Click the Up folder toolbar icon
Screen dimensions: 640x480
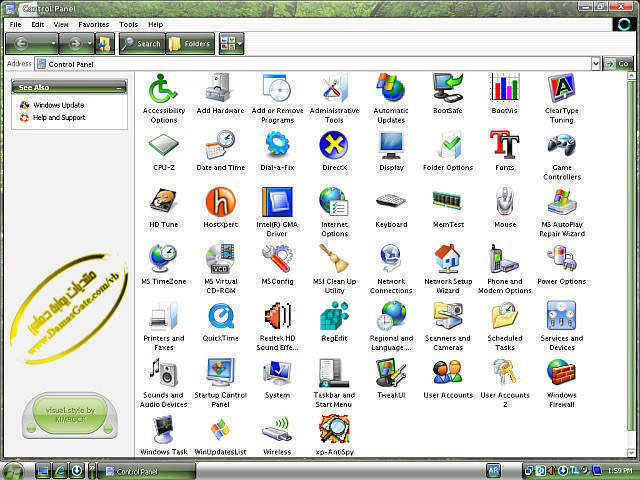104,44
